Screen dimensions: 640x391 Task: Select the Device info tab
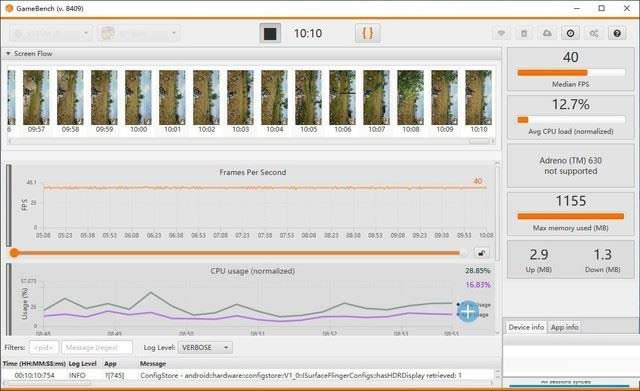[x=526, y=327]
